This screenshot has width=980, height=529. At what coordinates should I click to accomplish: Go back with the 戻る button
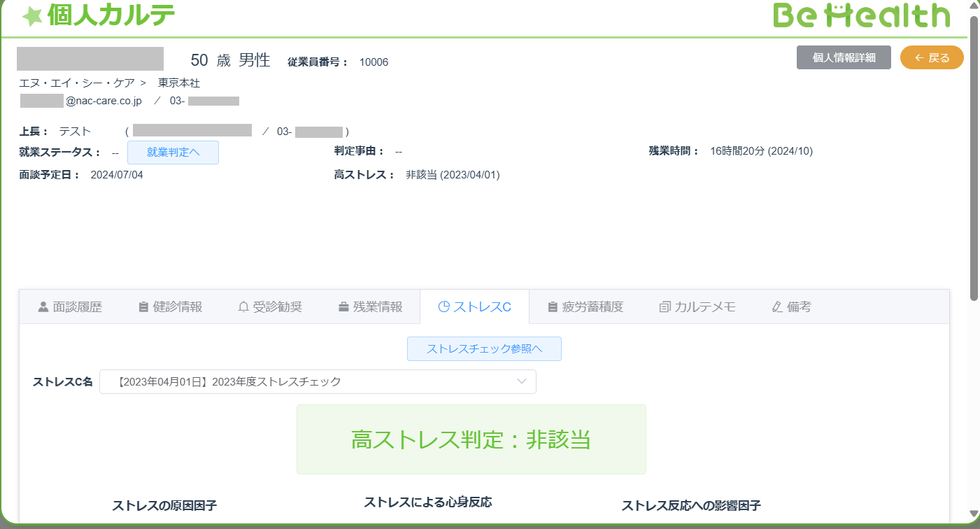(x=932, y=57)
